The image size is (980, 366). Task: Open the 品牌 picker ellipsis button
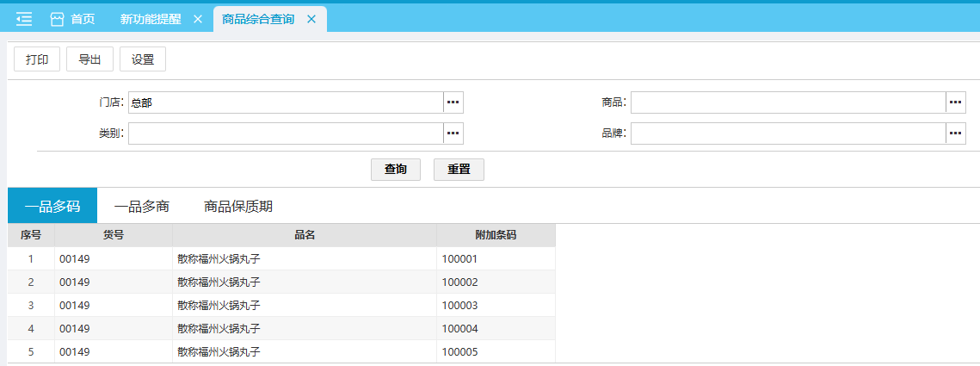pyautogui.click(x=956, y=133)
